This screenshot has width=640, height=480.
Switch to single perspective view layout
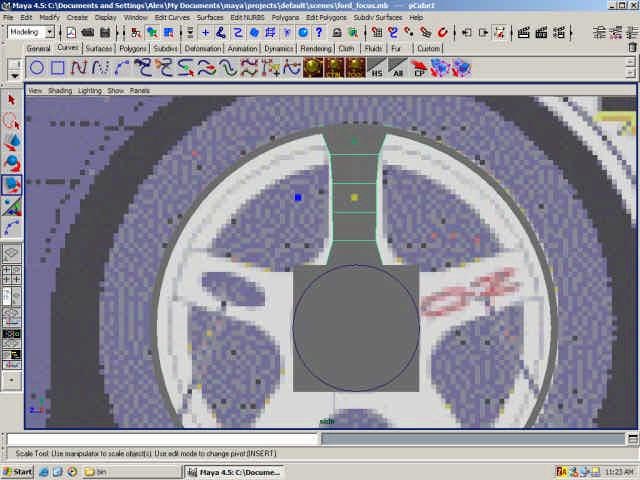tap(12, 253)
